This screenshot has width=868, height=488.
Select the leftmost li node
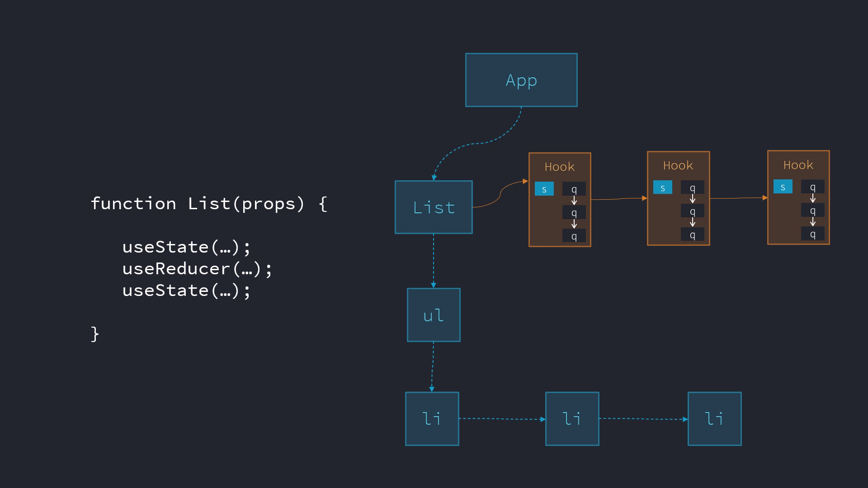(x=432, y=419)
